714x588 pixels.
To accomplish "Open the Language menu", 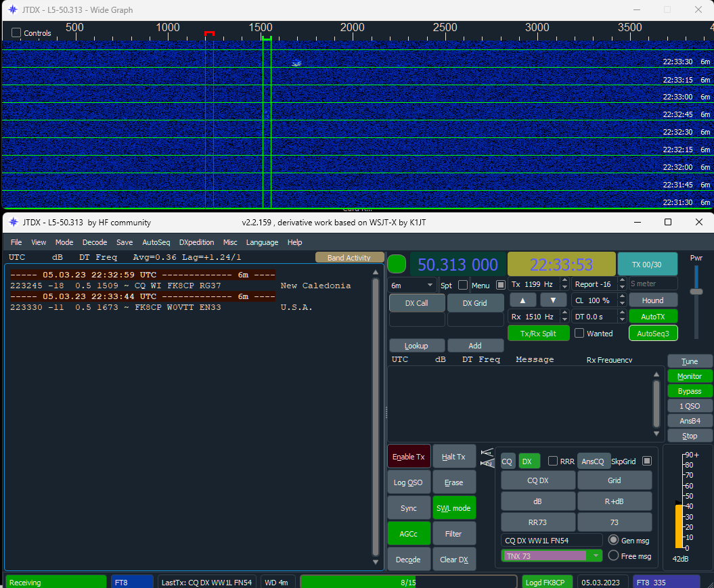I will pos(263,242).
